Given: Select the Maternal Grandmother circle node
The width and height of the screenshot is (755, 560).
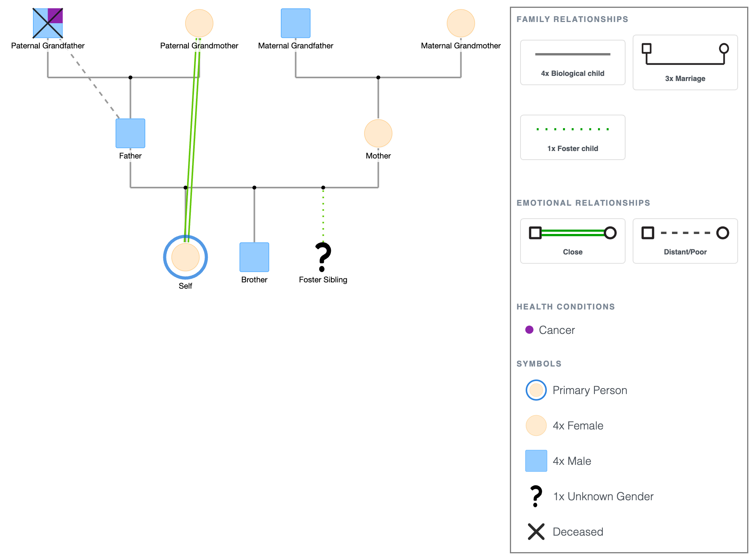Looking at the screenshot, I should click(x=461, y=23).
